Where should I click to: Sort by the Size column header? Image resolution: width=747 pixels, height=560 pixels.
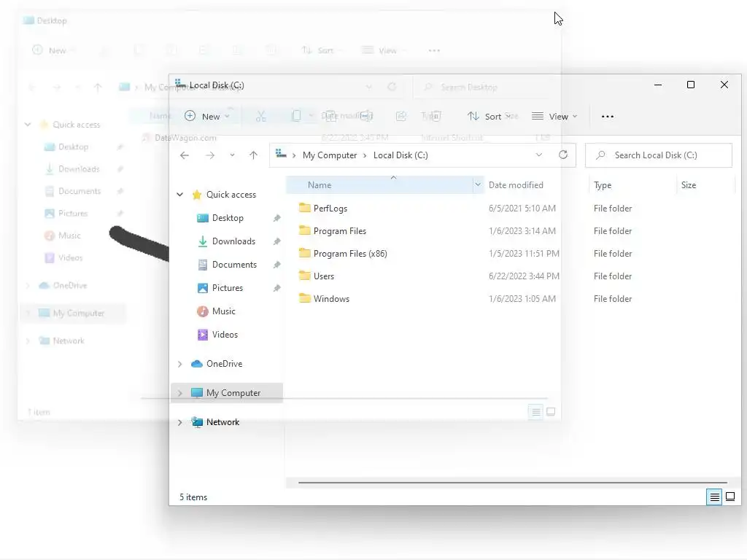(689, 184)
